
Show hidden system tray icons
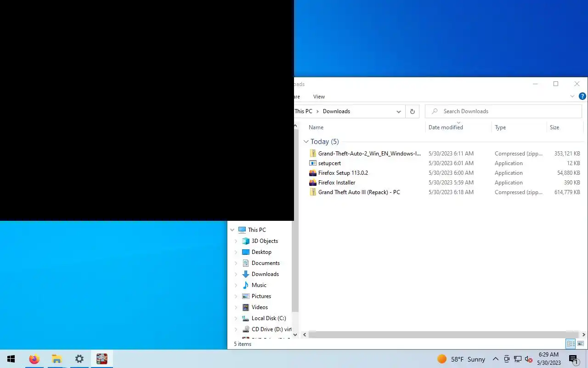click(x=495, y=359)
